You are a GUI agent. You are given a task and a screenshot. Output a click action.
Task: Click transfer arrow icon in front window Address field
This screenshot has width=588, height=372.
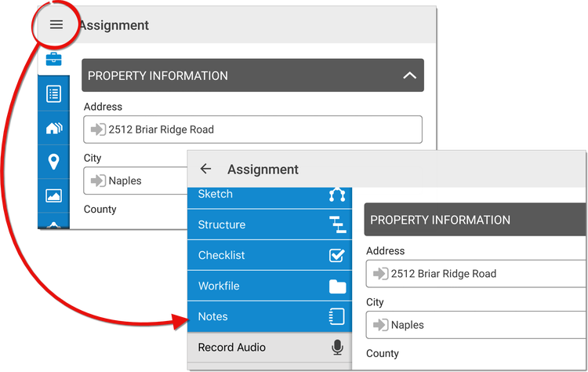380,274
